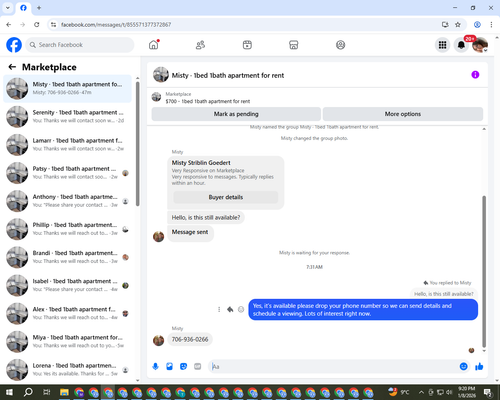Click the conversation list scrollbar
The image size is (500, 400).
coord(137,143)
